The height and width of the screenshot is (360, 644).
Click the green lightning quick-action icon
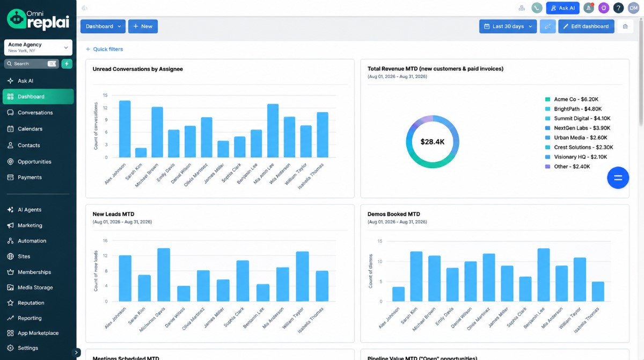click(67, 63)
